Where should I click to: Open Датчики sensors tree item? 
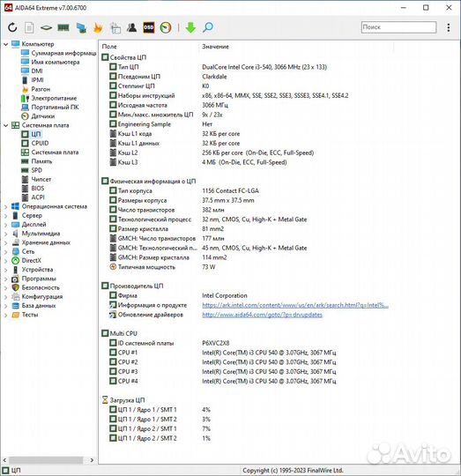pos(38,116)
